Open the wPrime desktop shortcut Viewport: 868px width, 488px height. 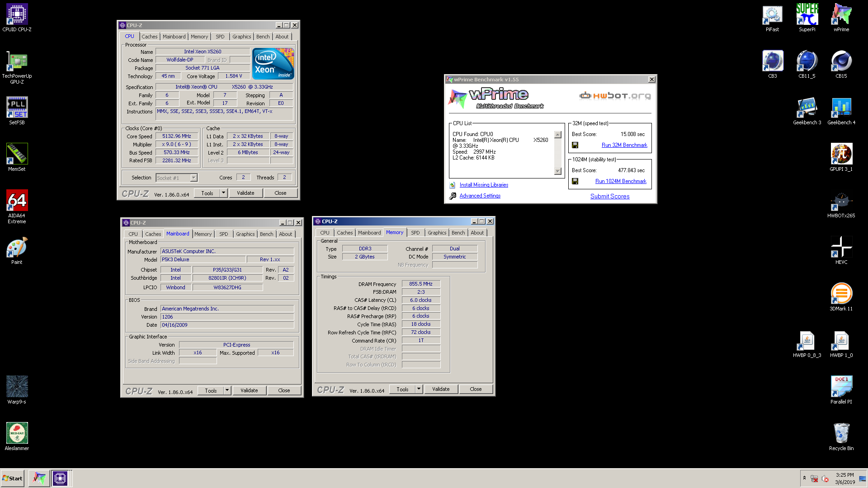(841, 18)
